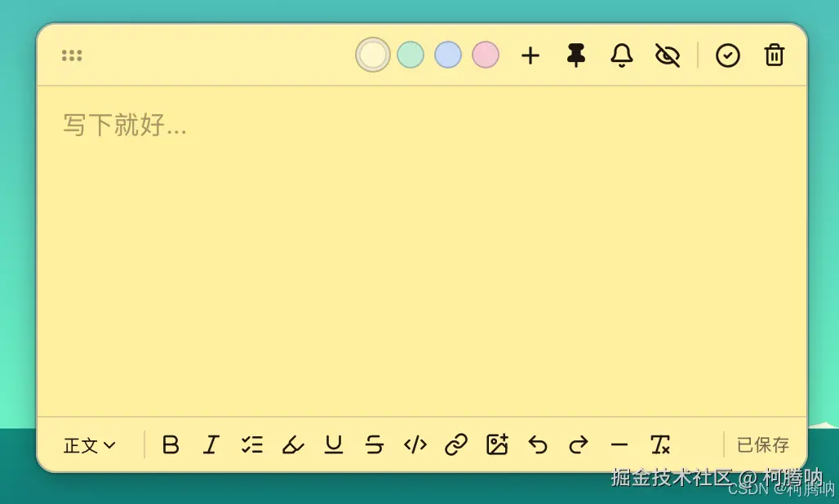Insert a checklist task list
The image size is (839, 504).
[x=252, y=444]
